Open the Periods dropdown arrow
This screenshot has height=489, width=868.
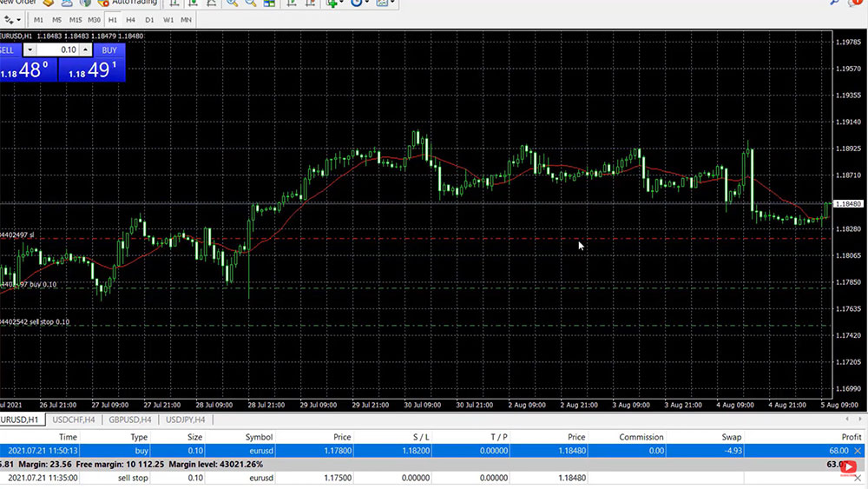click(x=366, y=3)
